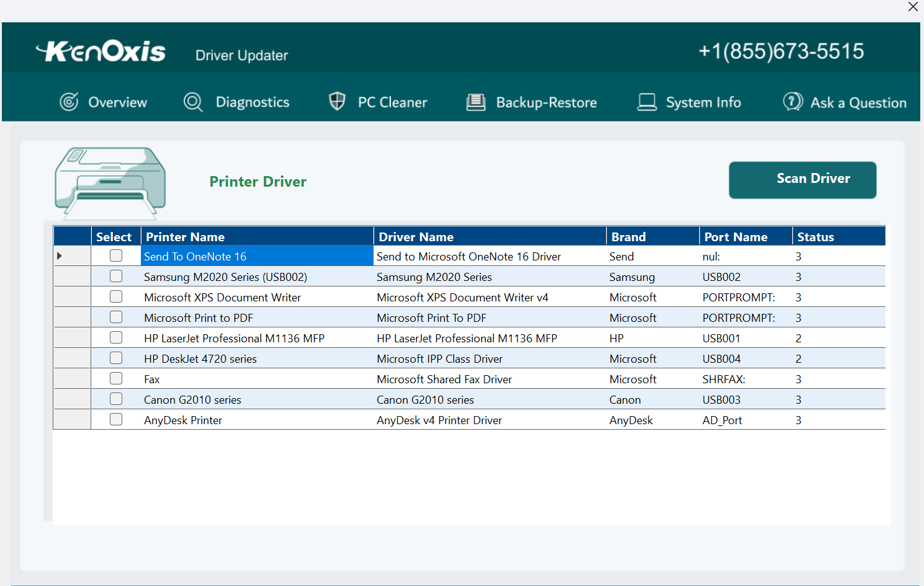Viewport: 924px width, 586px height.
Task: Select the System Info laptop icon
Action: click(x=647, y=102)
